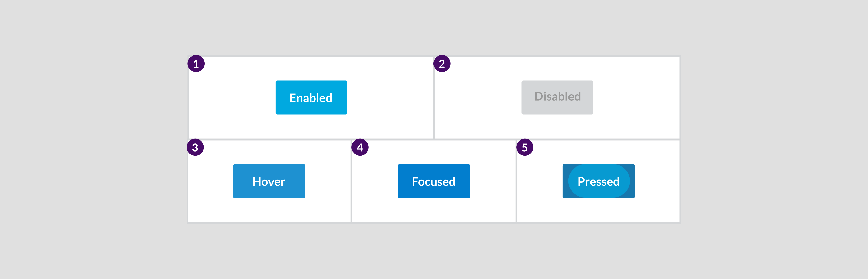868x279 pixels.
Task: Click blank white space below Pressed button
Action: tap(599, 211)
